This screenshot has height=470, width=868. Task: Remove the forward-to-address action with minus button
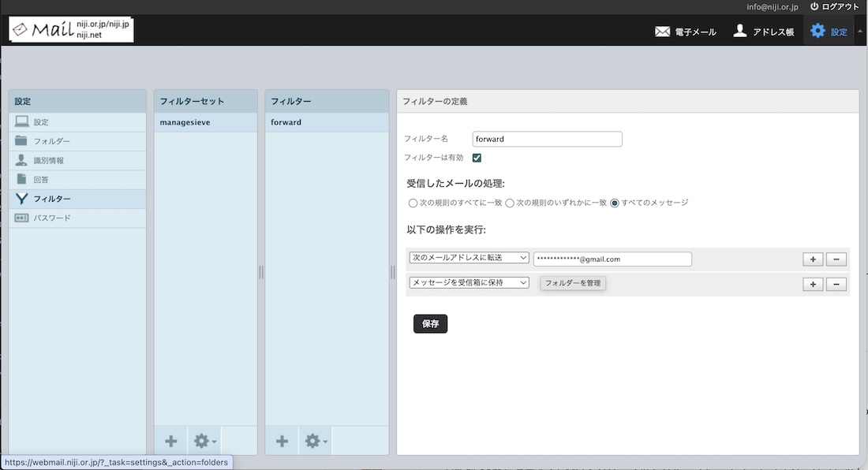tap(836, 259)
